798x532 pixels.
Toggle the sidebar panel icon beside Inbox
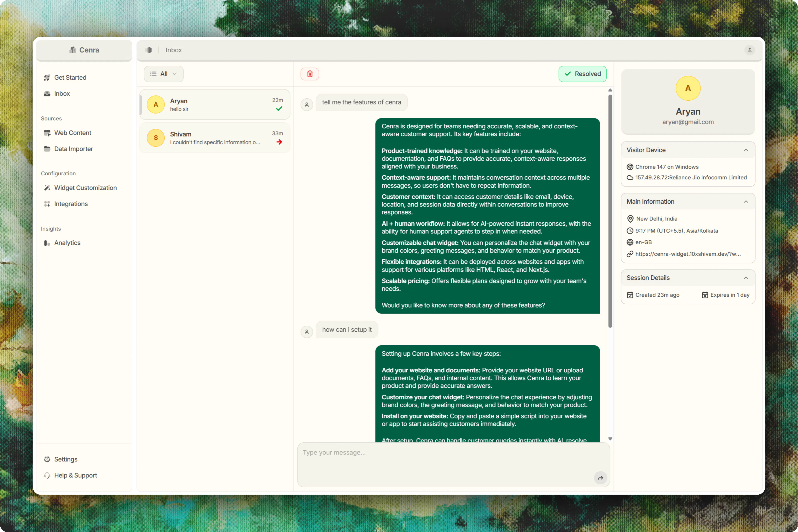(149, 50)
